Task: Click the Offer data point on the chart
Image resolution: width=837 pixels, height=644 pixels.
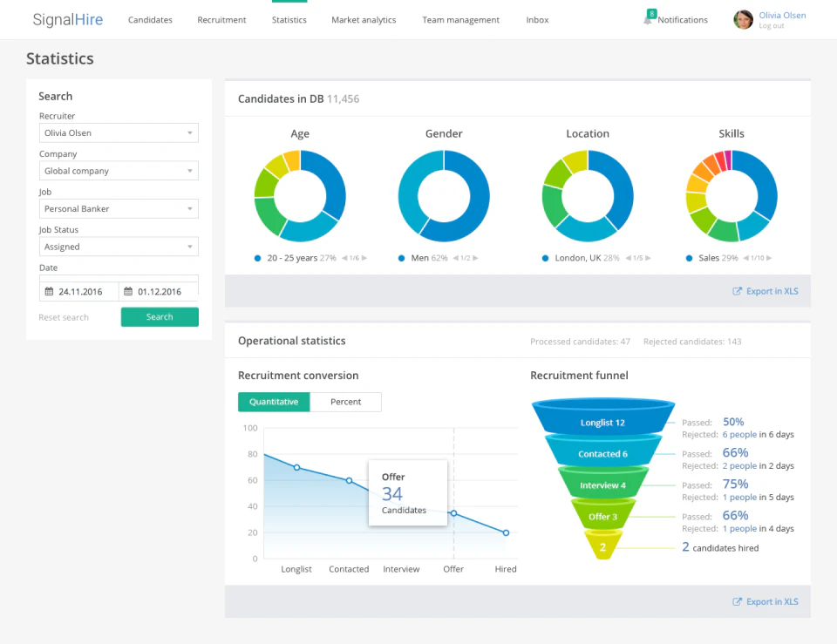Action: point(453,513)
